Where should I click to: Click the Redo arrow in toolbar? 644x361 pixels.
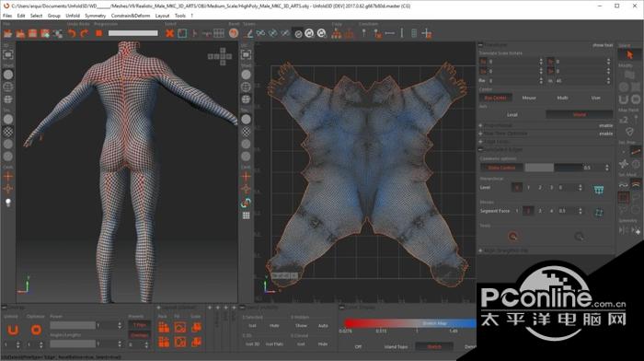[x=85, y=33]
